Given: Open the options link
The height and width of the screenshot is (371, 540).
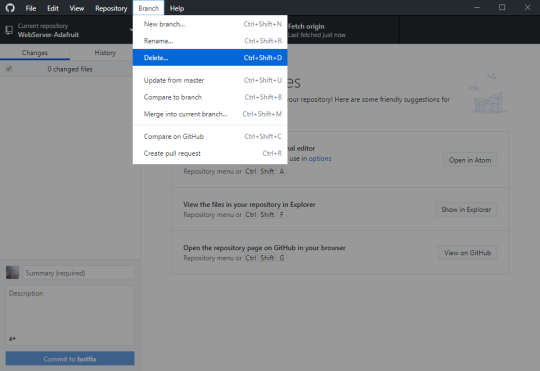Looking at the screenshot, I should (x=320, y=158).
